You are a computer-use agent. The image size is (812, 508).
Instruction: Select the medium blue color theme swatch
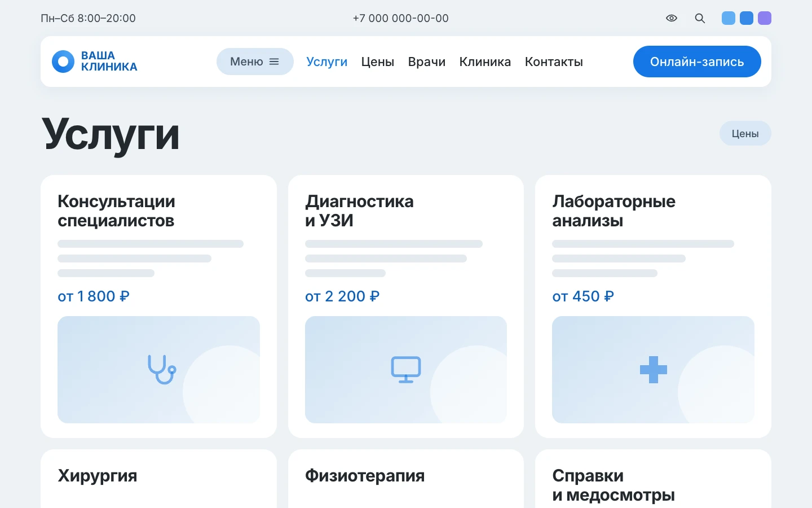pyautogui.click(x=747, y=18)
